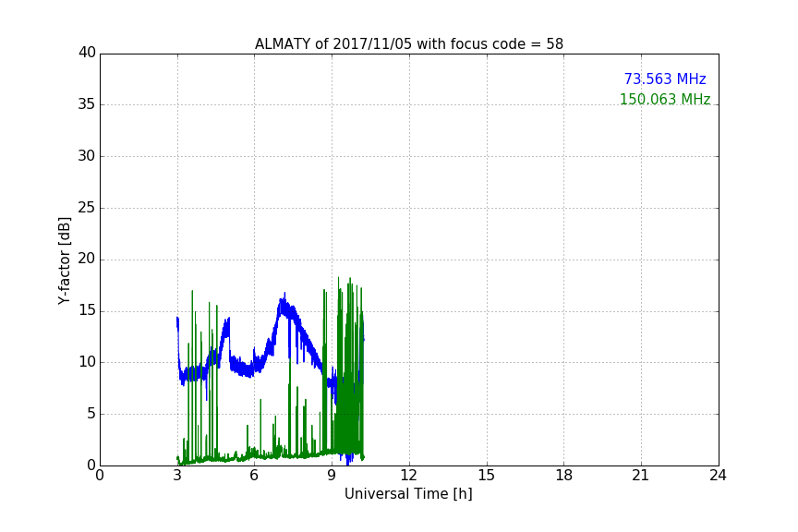Click the y-axis tick label 30
The width and height of the screenshot is (798, 532).
(87, 156)
